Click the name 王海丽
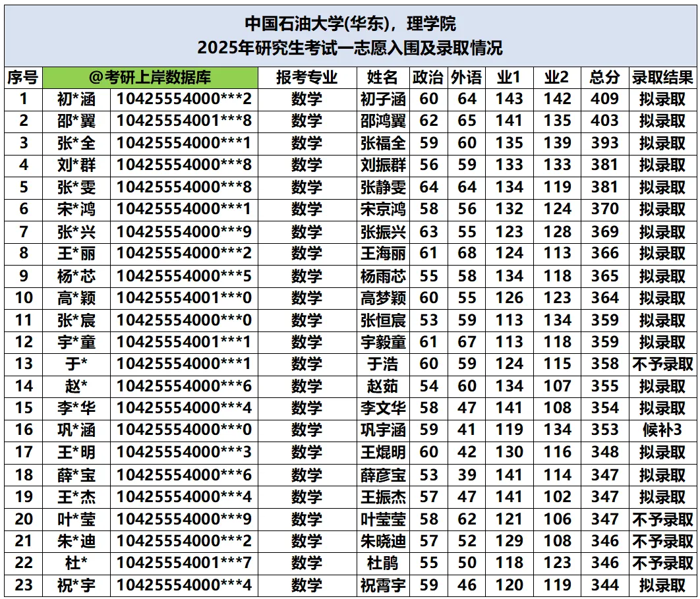The width and height of the screenshot is (700, 599). click(x=383, y=254)
